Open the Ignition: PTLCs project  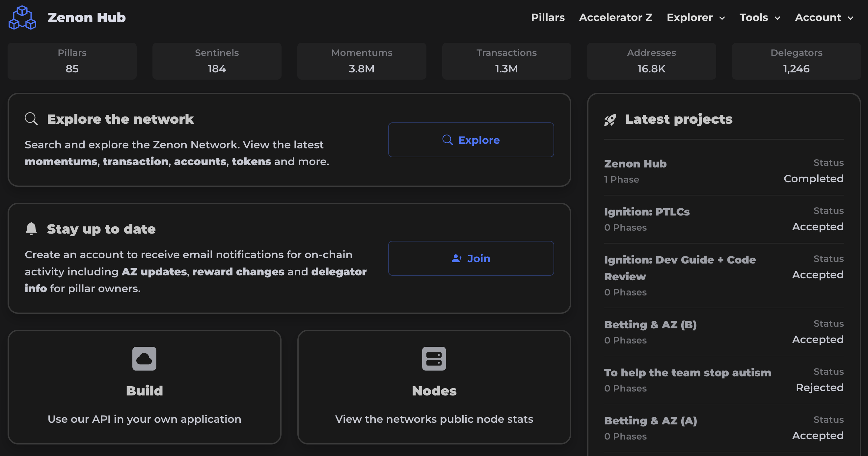click(647, 212)
